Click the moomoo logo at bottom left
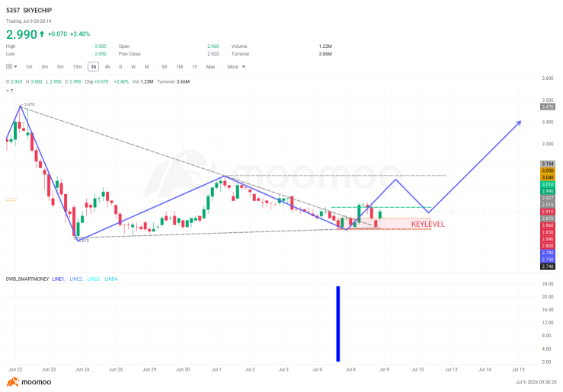The image size is (563, 392). coord(29,382)
